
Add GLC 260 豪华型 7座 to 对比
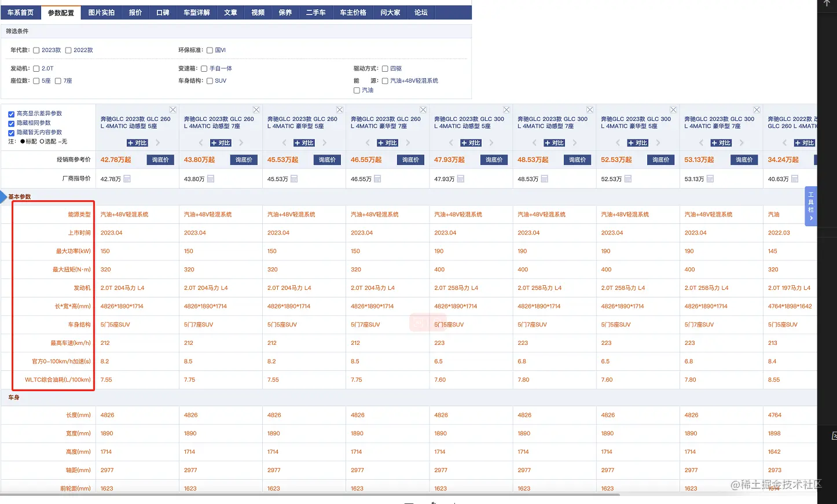pos(387,143)
